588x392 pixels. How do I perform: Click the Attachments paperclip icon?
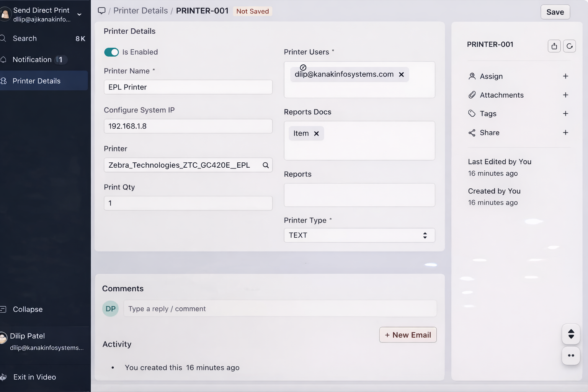pyautogui.click(x=472, y=95)
